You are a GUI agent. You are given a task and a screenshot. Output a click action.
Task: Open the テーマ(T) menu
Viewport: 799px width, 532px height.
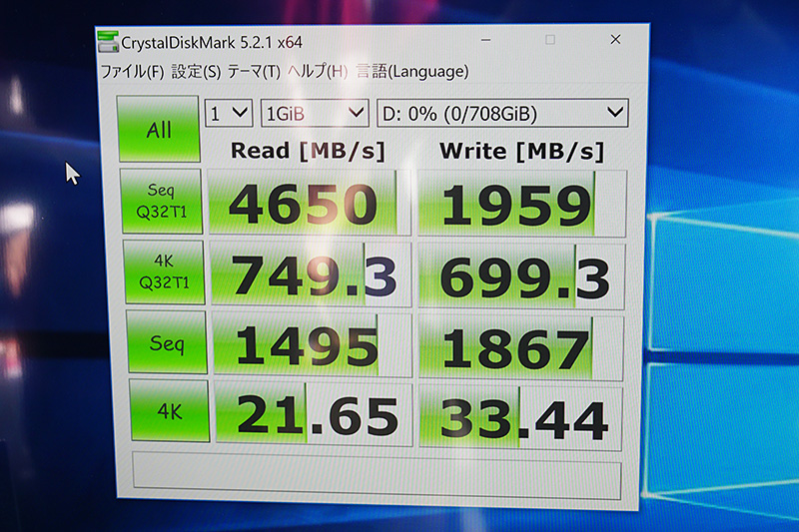(254, 72)
